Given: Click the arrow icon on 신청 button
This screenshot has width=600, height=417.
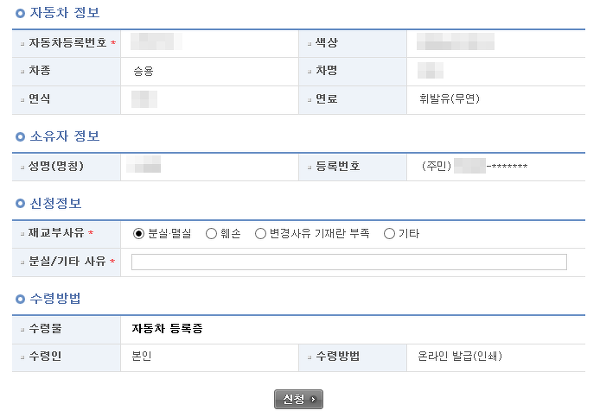Looking at the screenshot, I should coord(313,399).
